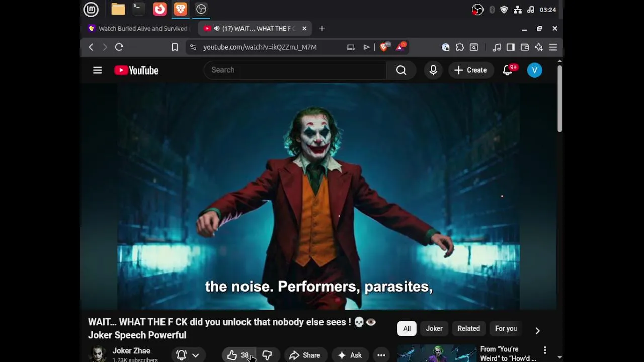
Task: Click the OBS recording tray icon
Action: click(477, 10)
